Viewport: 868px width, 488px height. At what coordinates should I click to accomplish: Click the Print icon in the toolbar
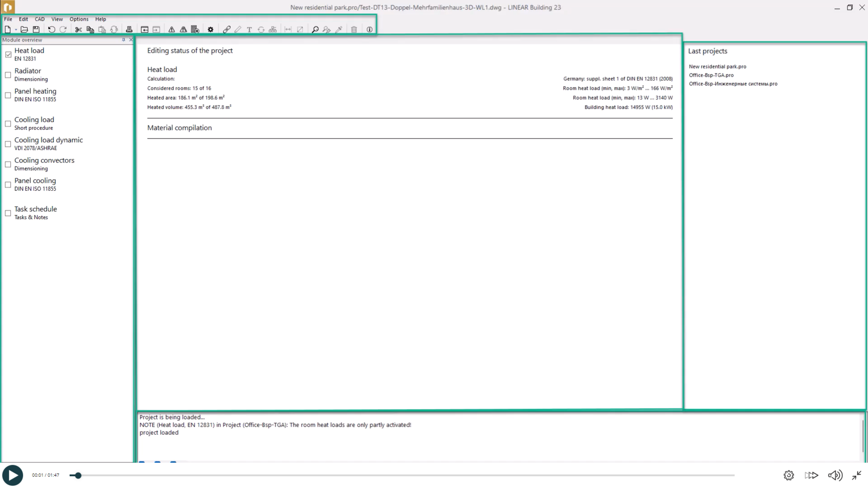pos(129,30)
